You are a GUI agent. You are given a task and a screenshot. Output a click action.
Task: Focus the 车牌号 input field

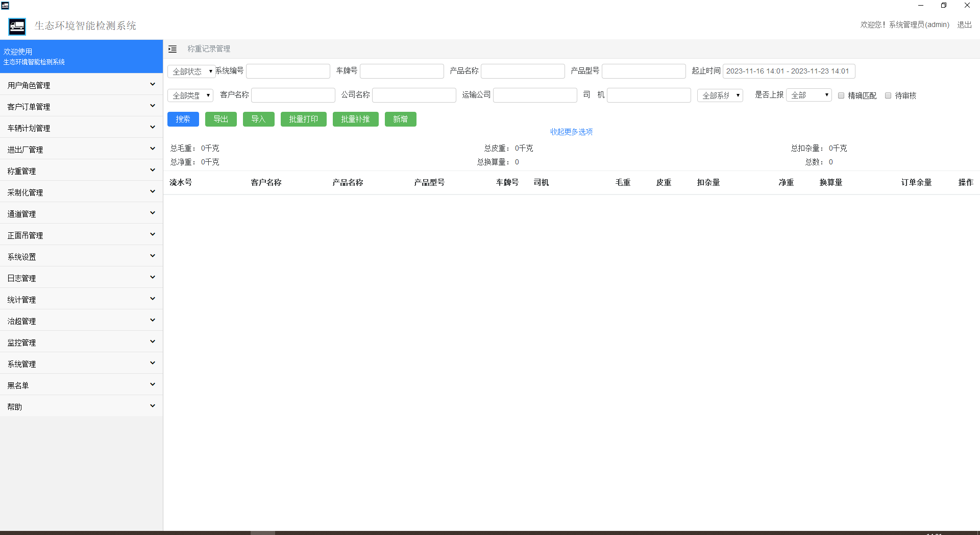pyautogui.click(x=402, y=71)
